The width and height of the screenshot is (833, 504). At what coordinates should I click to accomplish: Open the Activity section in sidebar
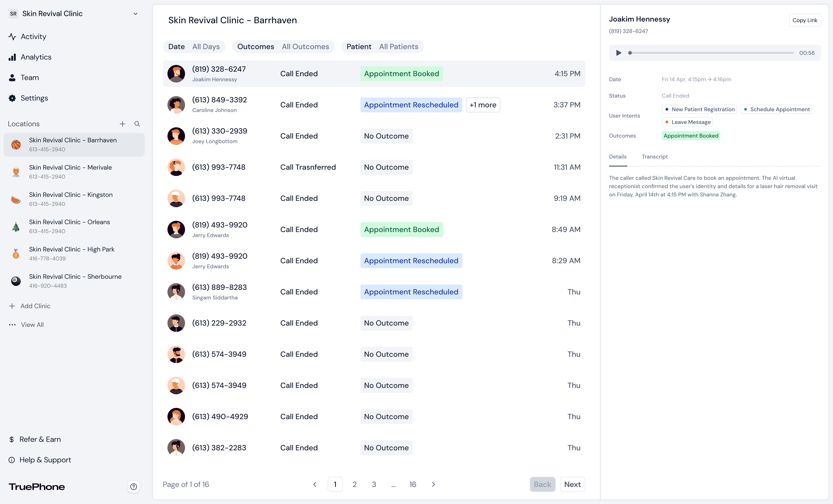click(x=33, y=36)
